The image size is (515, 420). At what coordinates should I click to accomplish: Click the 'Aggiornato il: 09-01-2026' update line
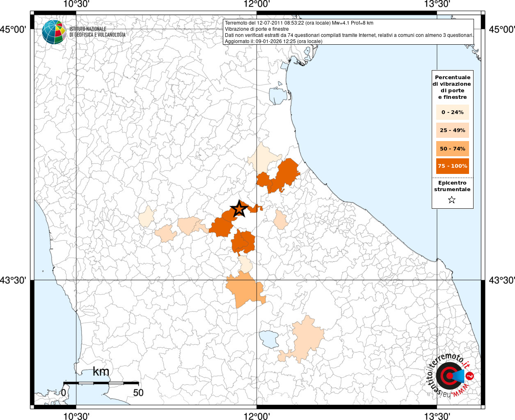[x=273, y=41]
